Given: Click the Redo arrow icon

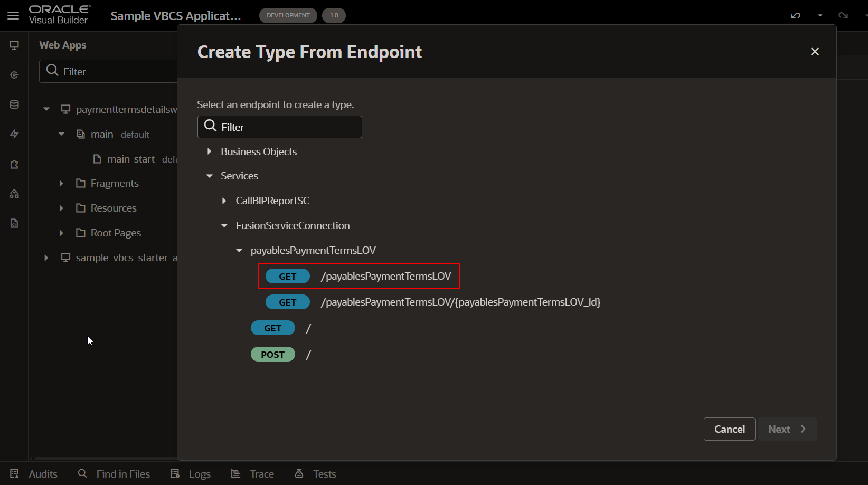Looking at the screenshot, I should (x=843, y=15).
